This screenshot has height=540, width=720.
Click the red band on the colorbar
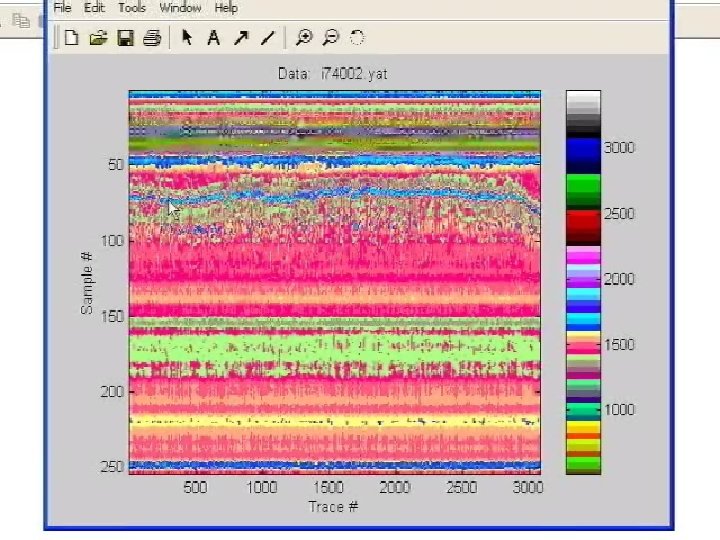click(x=583, y=226)
